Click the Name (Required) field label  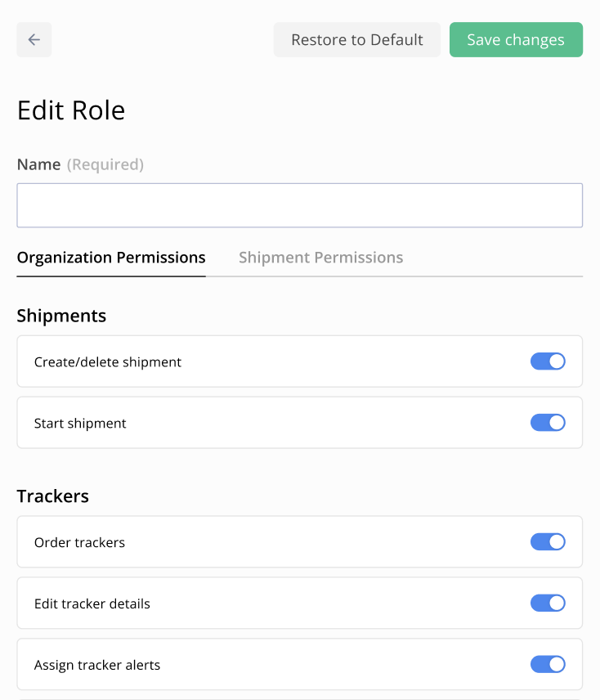click(80, 164)
